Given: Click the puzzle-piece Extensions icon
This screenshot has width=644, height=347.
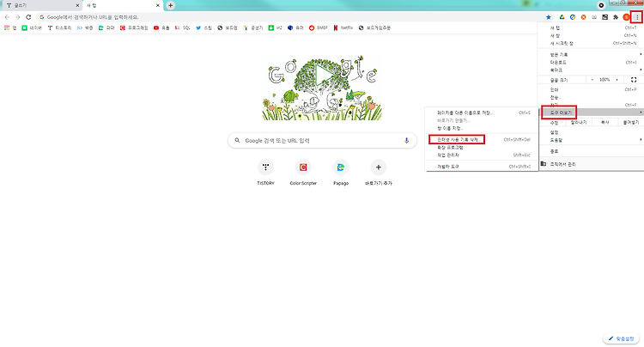Looking at the screenshot, I should 616,17.
